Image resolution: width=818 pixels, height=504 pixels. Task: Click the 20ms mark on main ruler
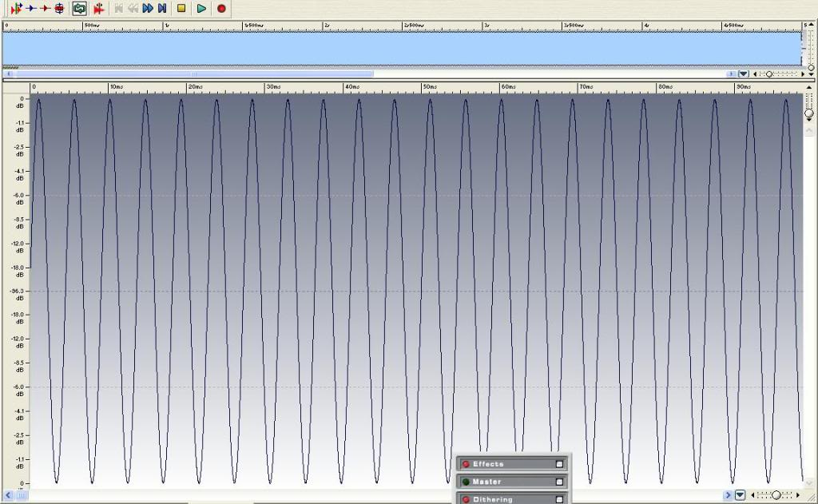coord(195,86)
